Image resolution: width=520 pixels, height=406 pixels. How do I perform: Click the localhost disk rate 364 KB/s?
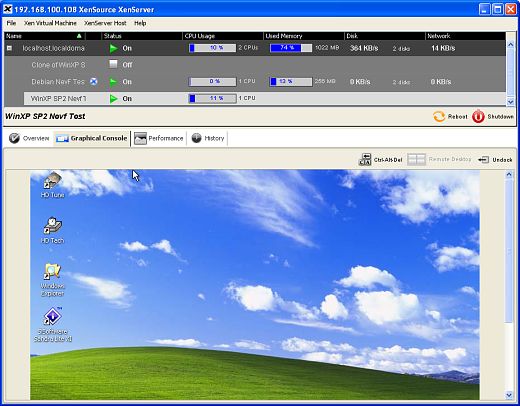[x=364, y=48]
